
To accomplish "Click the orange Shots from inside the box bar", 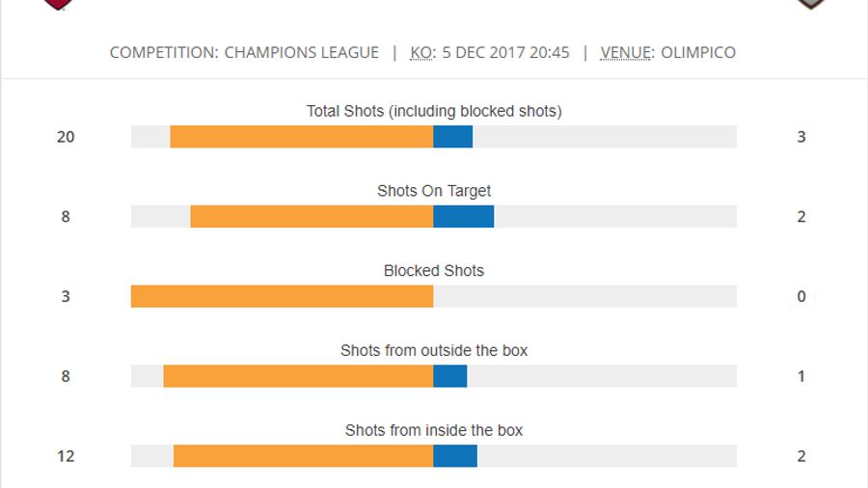I will (303, 456).
